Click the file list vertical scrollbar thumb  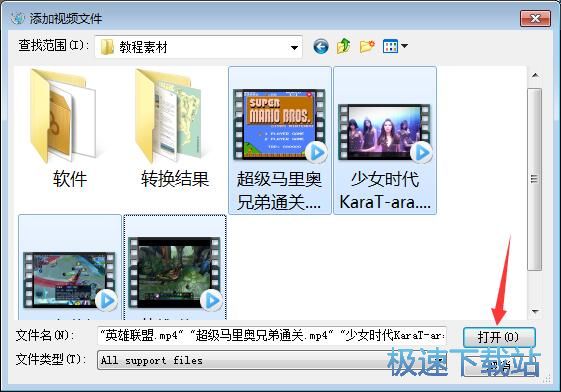535,179
